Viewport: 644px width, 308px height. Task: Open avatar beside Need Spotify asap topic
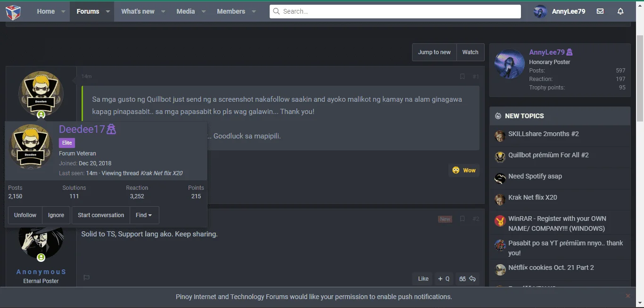(500, 178)
